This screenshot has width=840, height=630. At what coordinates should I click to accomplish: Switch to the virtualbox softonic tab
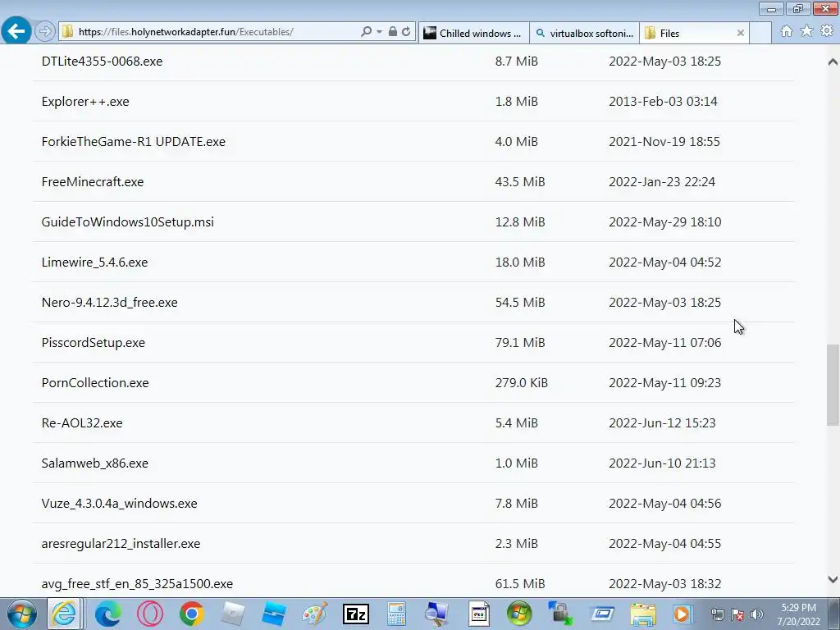click(x=584, y=33)
